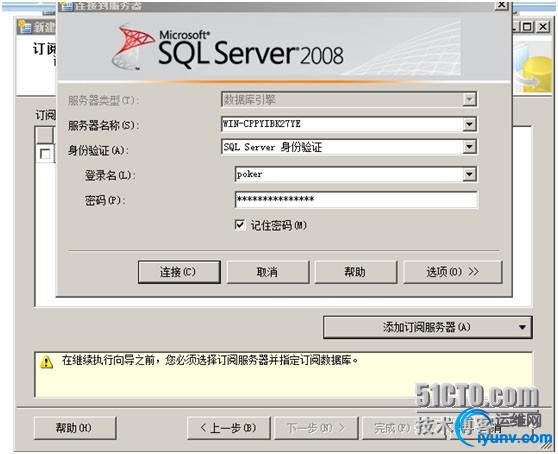Click the 连接(C) connect button

[x=179, y=272]
